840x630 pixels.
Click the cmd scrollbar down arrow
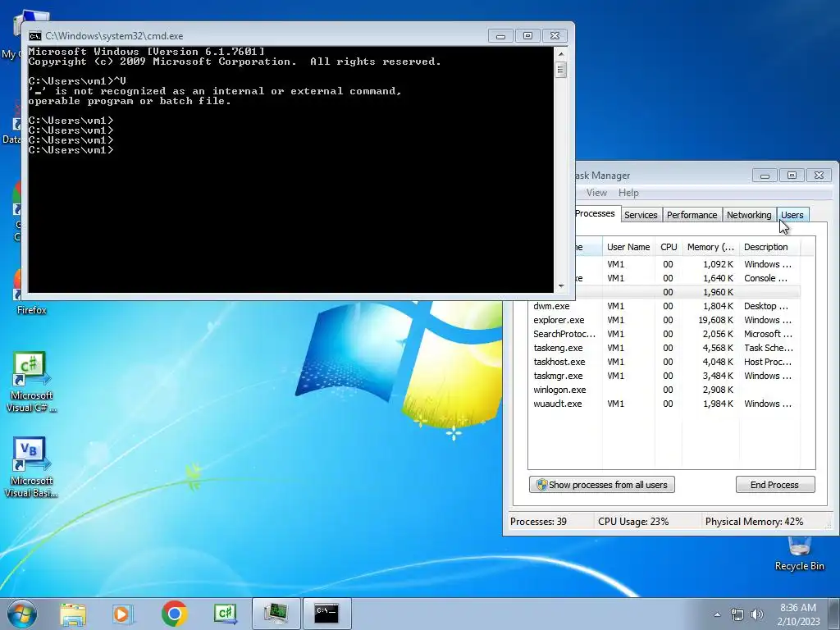(x=561, y=286)
